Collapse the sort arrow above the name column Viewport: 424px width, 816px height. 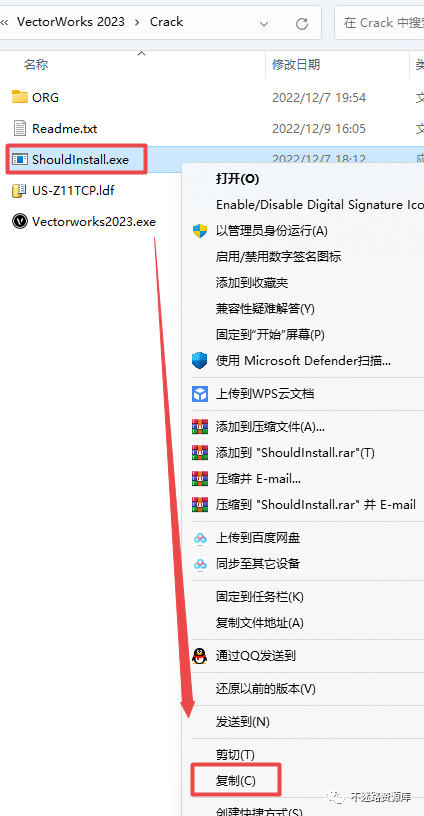point(141,53)
